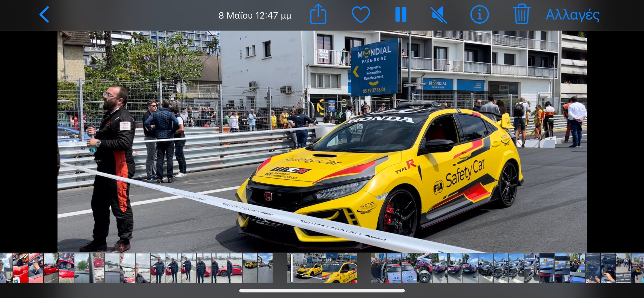Image resolution: width=644 pixels, height=298 pixels.
Task: Open the street crowd thumbnail before video
Action: tap(265, 268)
